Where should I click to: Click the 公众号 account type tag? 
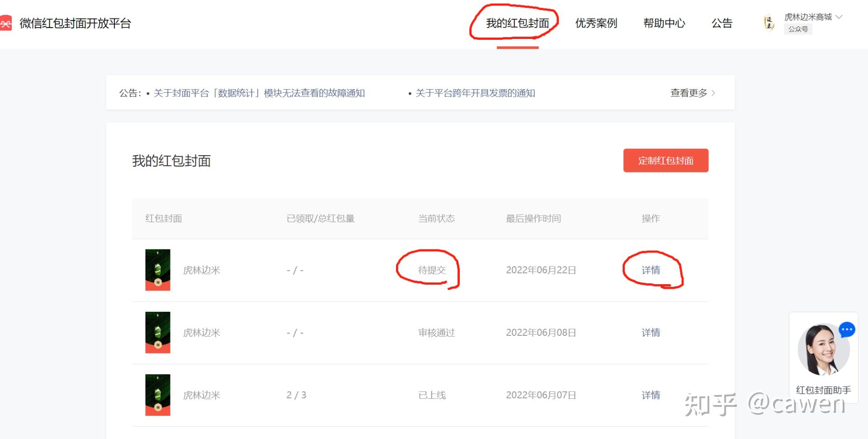pyautogui.click(x=798, y=29)
